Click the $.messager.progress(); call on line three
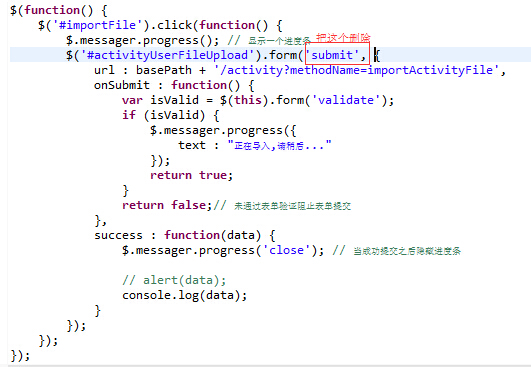The image size is (531, 367). [143, 40]
